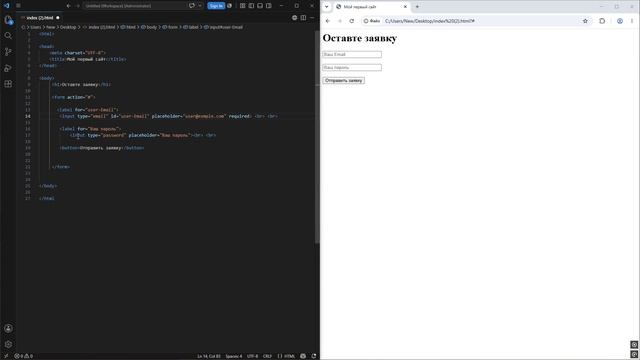Select the form breadcrumb segment
Image resolution: width=640 pixels, height=360 pixels.
click(x=170, y=27)
